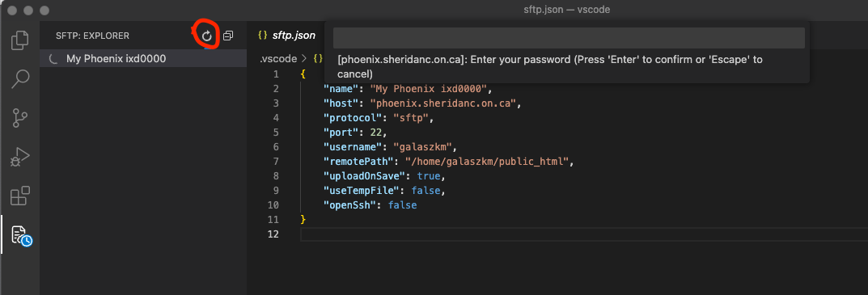Click the SFTP: EXPLORER panel header
This screenshot has width=868, height=295.
[92, 36]
